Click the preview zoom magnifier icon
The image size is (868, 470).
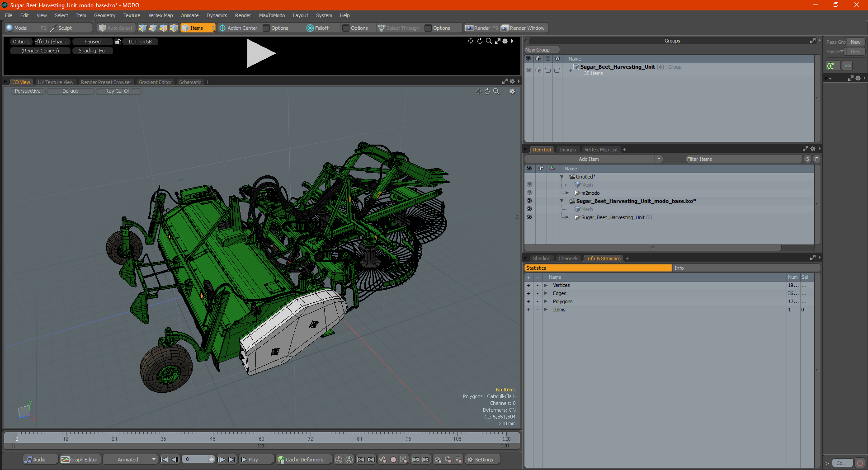(489, 41)
